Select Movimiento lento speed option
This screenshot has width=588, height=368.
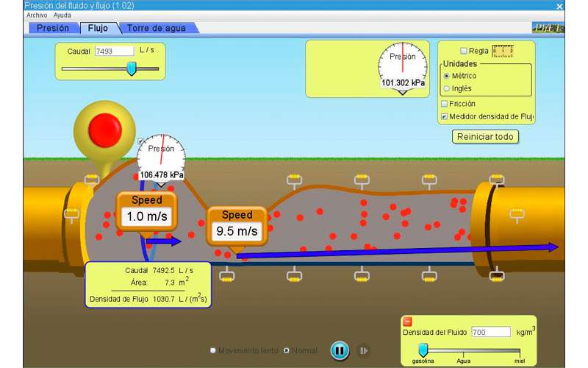point(213,350)
